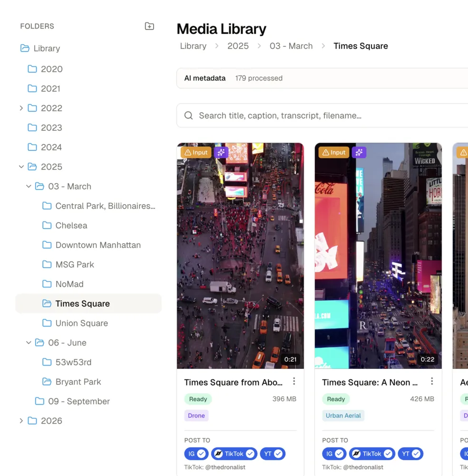Click the new folder icon beside FOLDERS
Screen dimensions: 468x476
point(149,26)
